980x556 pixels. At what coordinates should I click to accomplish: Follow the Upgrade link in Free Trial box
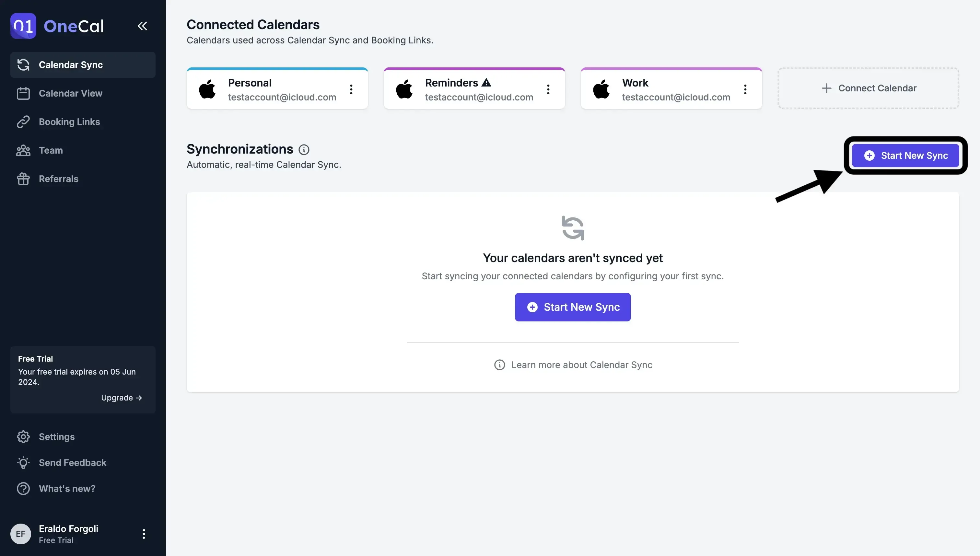coord(122,398)
